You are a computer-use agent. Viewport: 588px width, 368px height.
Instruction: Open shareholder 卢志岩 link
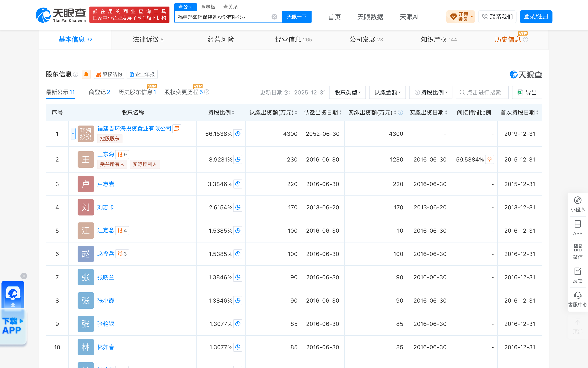pos(106,184)
